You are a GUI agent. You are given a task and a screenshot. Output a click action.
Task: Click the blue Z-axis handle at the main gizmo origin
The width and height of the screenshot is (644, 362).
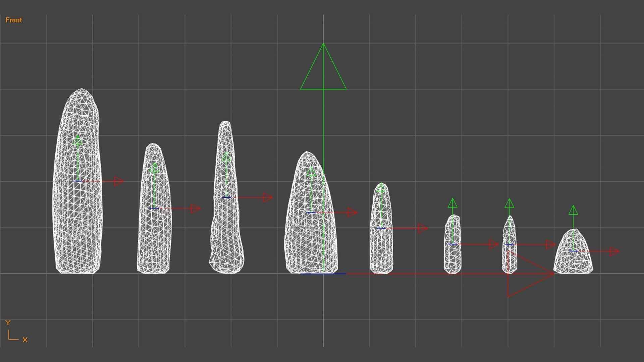coord(323,274)
